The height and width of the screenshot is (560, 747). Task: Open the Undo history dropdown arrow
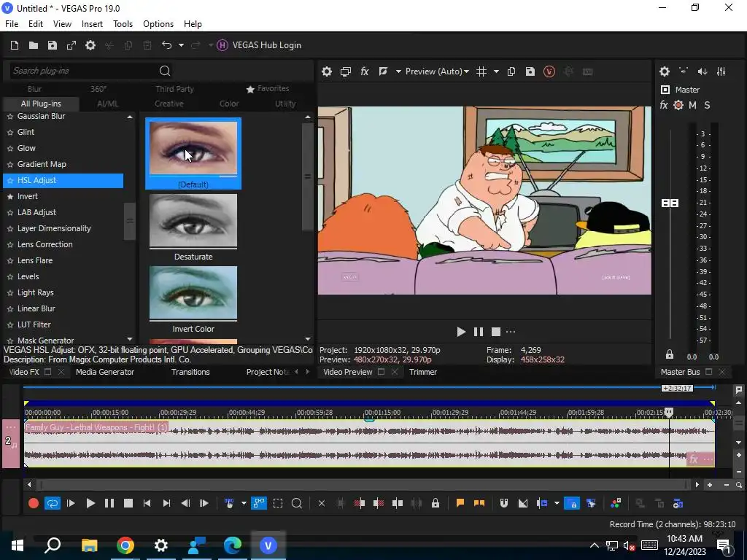coord(181,45)
